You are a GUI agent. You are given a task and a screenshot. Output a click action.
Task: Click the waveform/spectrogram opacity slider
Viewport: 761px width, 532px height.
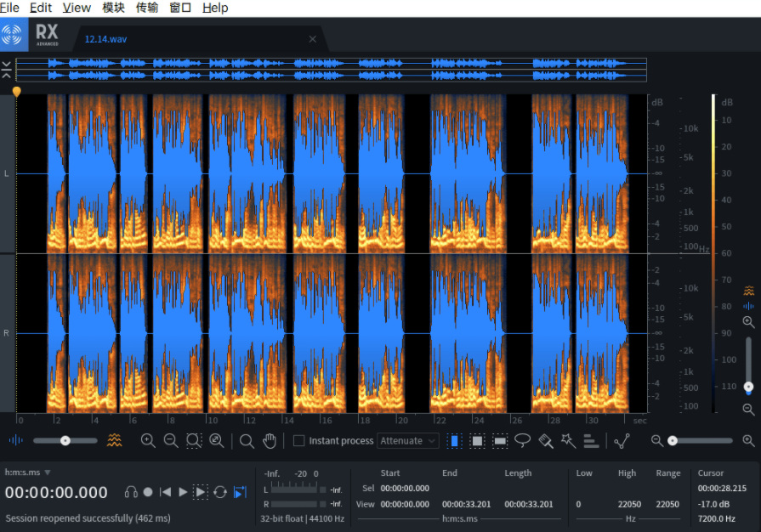pyautogui.click(x=65, y=440)
